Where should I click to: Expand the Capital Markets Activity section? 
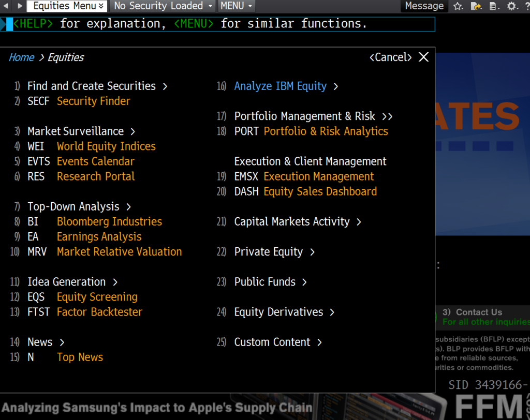292,221
